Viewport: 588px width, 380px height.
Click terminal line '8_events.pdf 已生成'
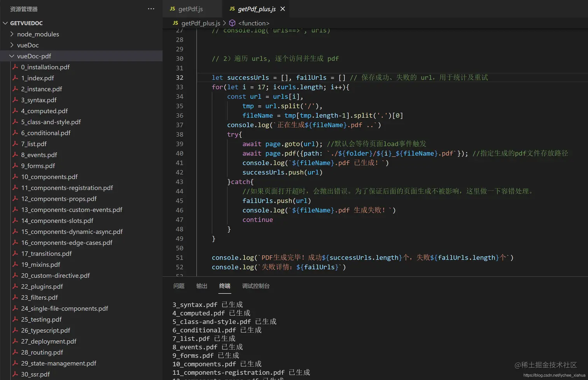(208, 347)
